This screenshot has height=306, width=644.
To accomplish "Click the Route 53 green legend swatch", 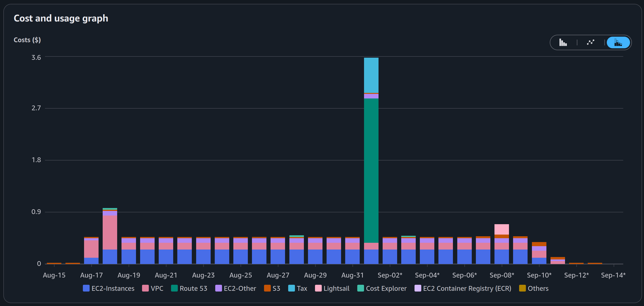I will click(x=174, y=288).
